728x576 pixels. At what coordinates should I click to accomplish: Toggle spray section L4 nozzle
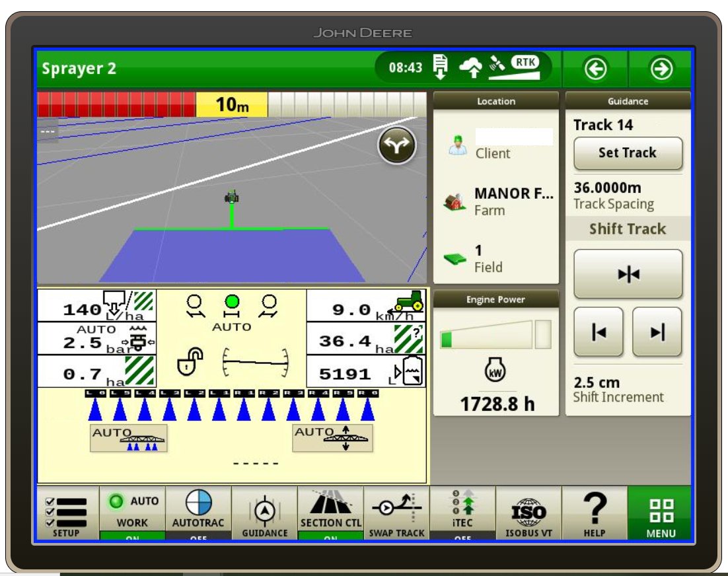coord(145,405)
